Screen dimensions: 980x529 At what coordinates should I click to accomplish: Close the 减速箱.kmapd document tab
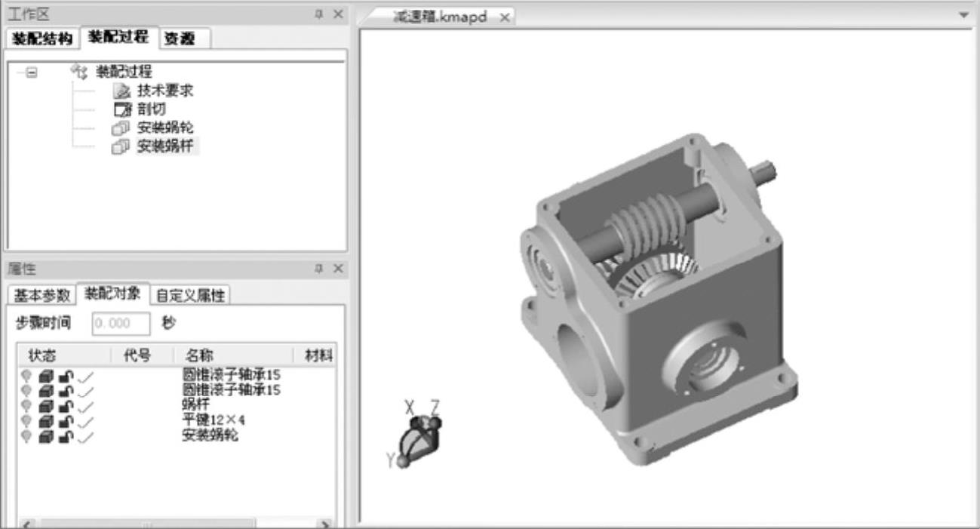tap(505, 17)
